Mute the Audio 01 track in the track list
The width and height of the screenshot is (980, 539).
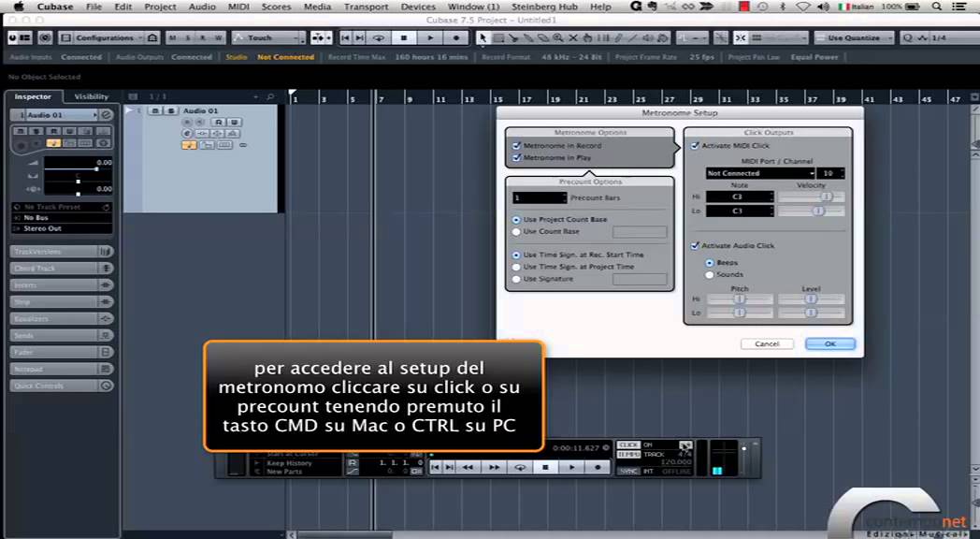pyautogui.click(x=155, y=110)
